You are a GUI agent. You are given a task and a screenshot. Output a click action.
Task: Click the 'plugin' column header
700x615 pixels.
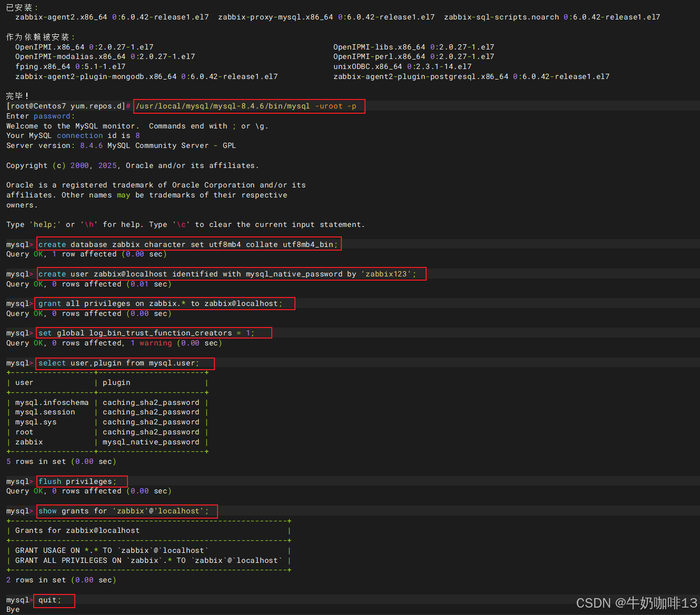(x=116, y=382)
